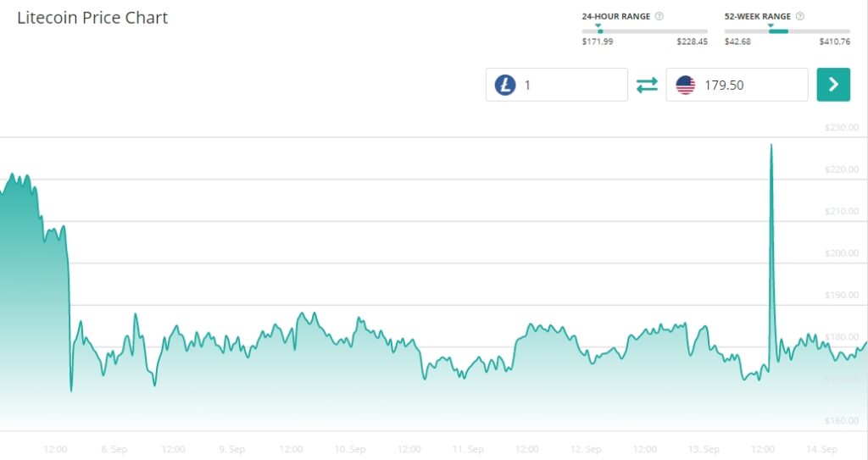Click the US flag currency icon
Viewport: 868px width, 460px height.
click(686, 85)
